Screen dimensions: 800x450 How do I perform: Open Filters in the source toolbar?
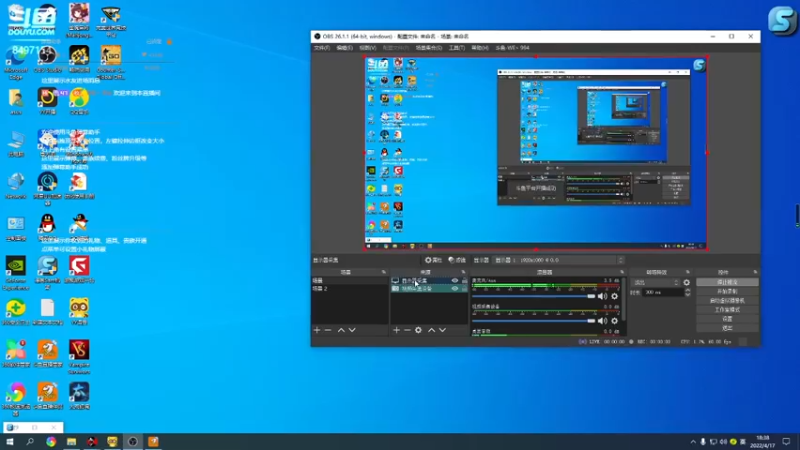point(457,260)
